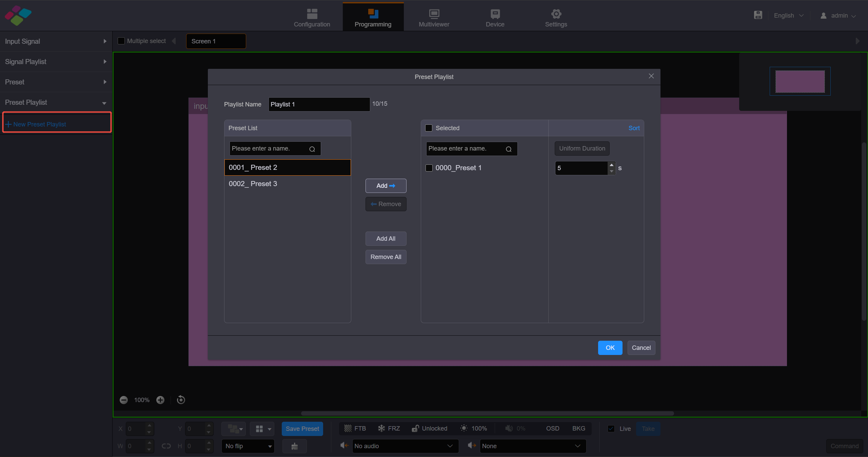Click the Playlist Name input field
Viewport: 868px width, 457px height.
coord(319,104)
